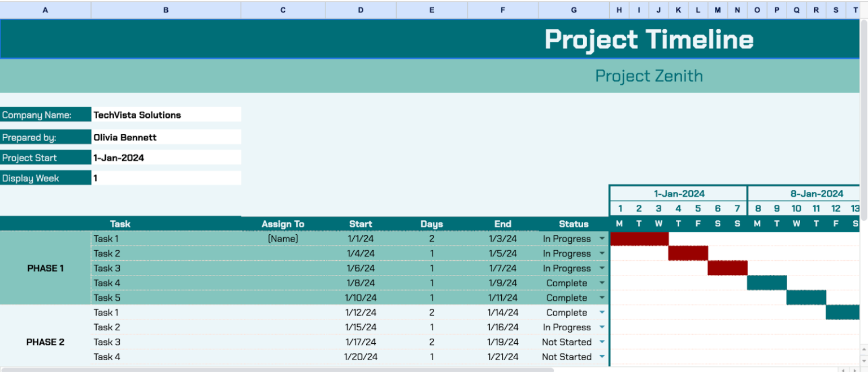868x372 pixels.
Task: Click the Project Timeline title banner
Action: coord(649,39)
